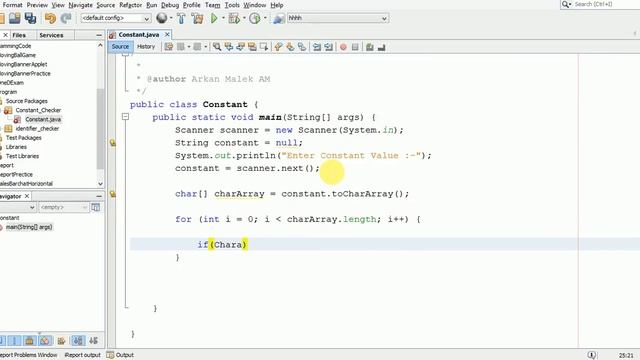Click the Profile Project clock icon

pyautogui.click(x=255, y=18)
